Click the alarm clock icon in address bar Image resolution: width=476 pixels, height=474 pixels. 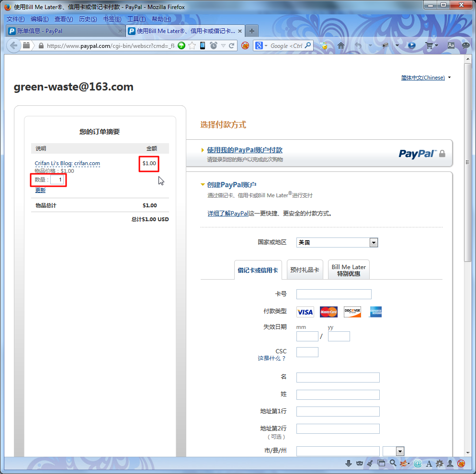pos(214,46)
